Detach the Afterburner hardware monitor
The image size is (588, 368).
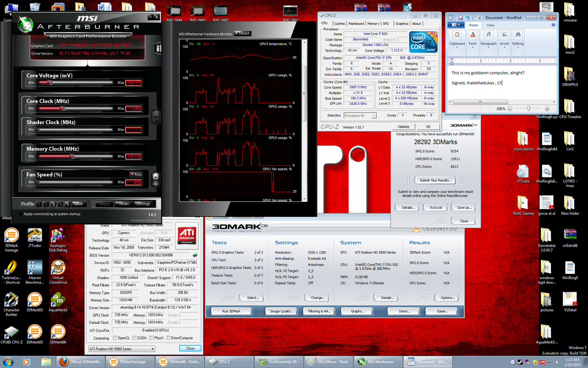(243, 33)
